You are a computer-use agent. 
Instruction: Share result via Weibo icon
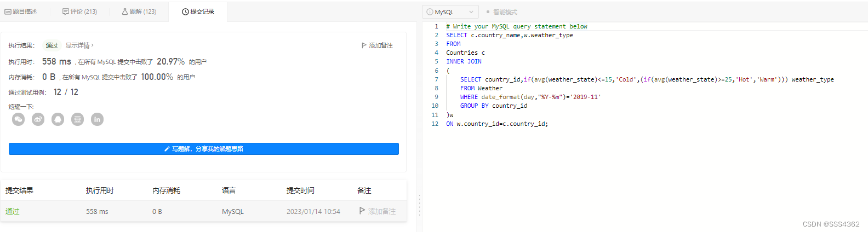38,119
